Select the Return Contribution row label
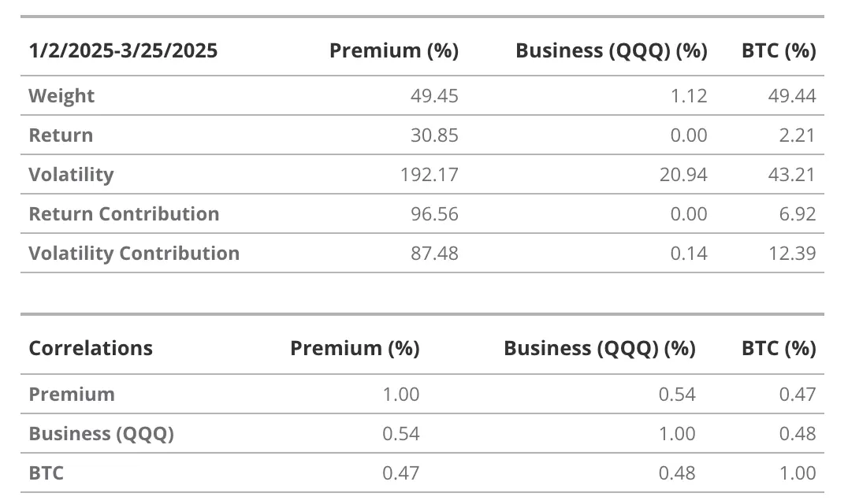The image size is (848, 504). pos(124,214)
